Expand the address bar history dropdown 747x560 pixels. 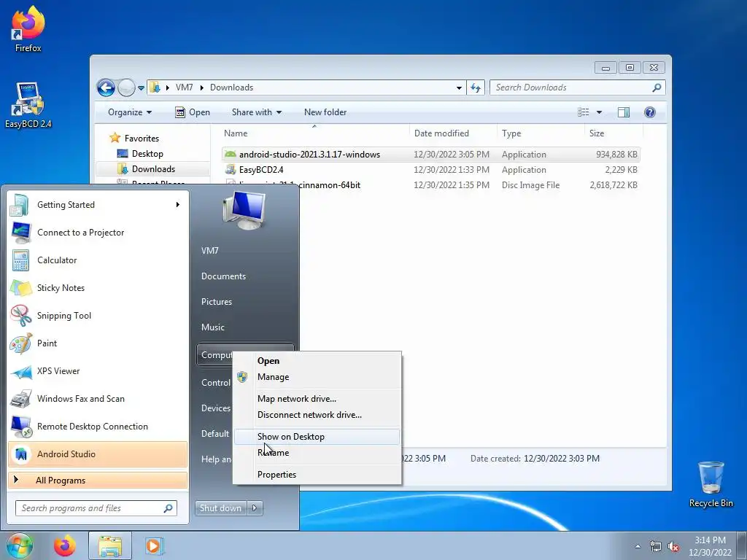[459, 87]
